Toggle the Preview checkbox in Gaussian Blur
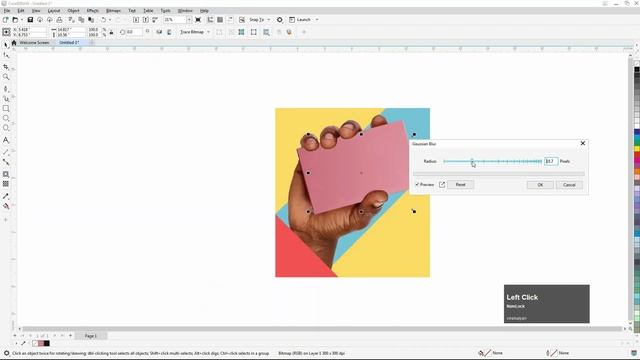Viewport: 640px width, 360px height. click(x=417, y=184)
